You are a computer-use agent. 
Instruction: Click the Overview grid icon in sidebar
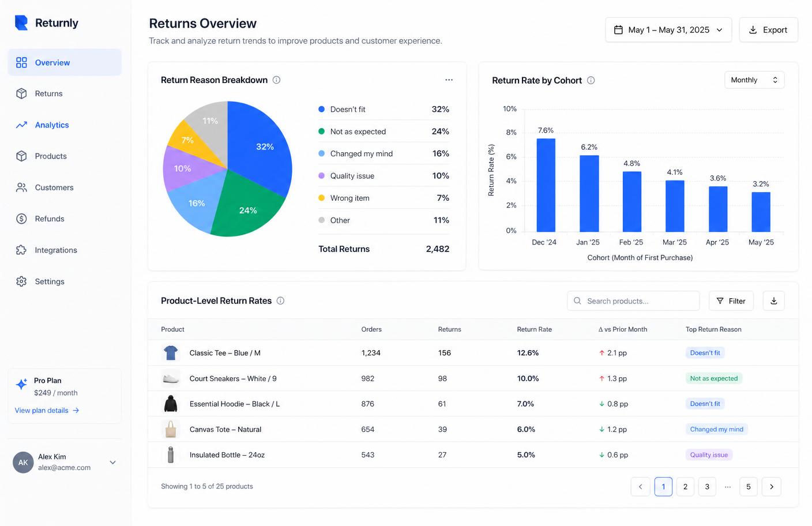pos(21,62)
